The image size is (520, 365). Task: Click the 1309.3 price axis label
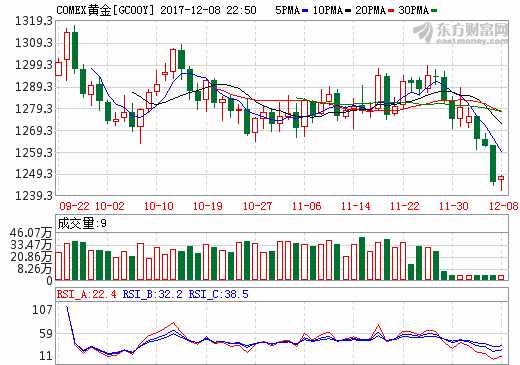[x=34, y=43]
